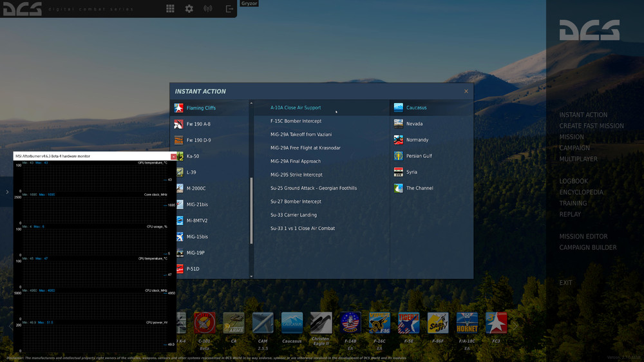Open TRAINING from main menu
The width and height of the screenshot is (644, 362).
tap(573, 204)
